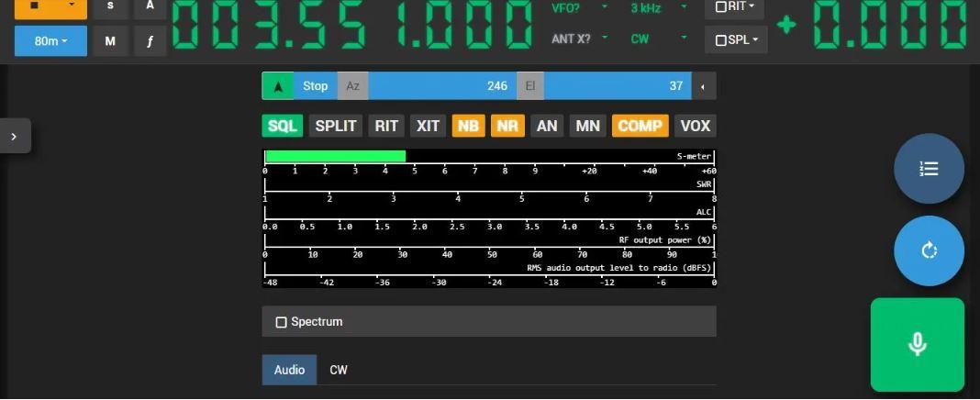
Task: Click the M memory button
Action: [x=110, y=41]
